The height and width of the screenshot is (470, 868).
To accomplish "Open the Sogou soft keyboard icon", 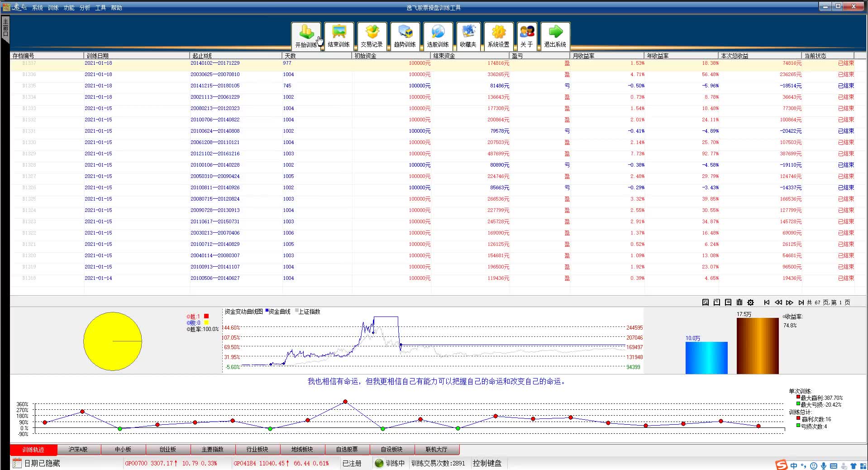I will [834, 465].
